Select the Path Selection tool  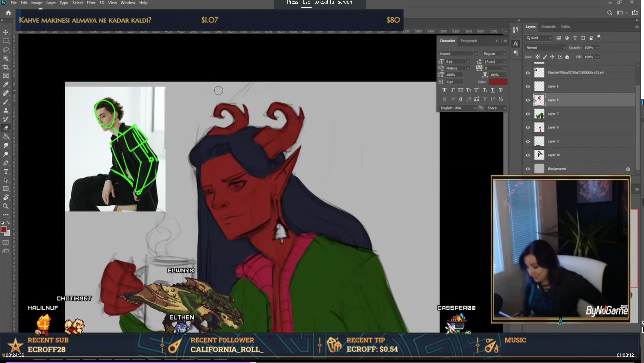point(6,180)
